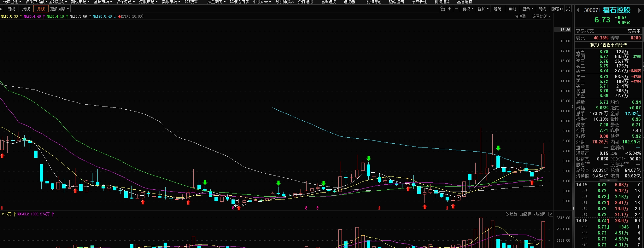The width and height of the screenshot is (644, 248).
Task: Open 条件选股 menu
Action: [x=306, y=2]
